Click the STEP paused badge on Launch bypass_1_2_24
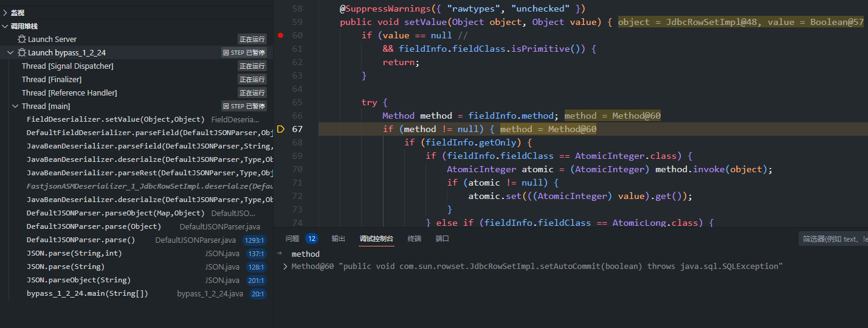868x328 pixels. click(x=244, y=53)
